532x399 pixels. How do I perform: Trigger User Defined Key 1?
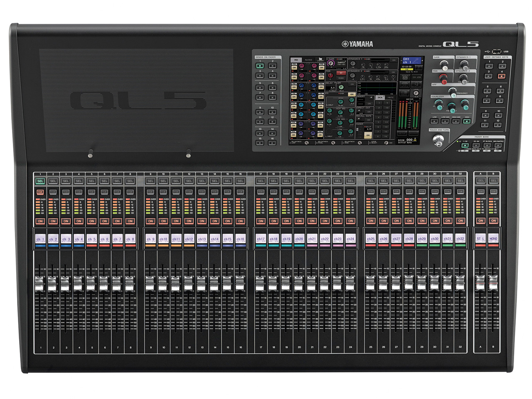pyautogui.click(x=488, y=66)
